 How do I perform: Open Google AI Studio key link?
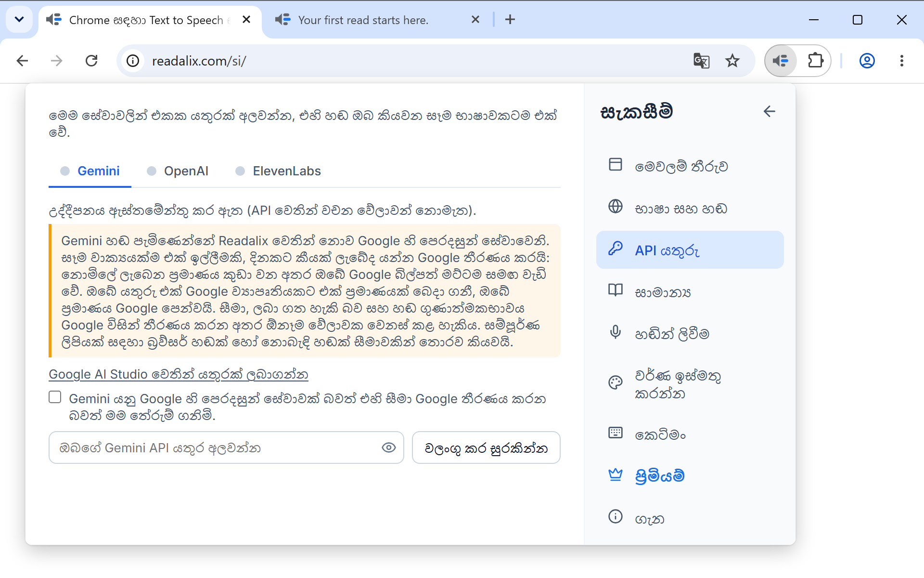pos(179,374)
